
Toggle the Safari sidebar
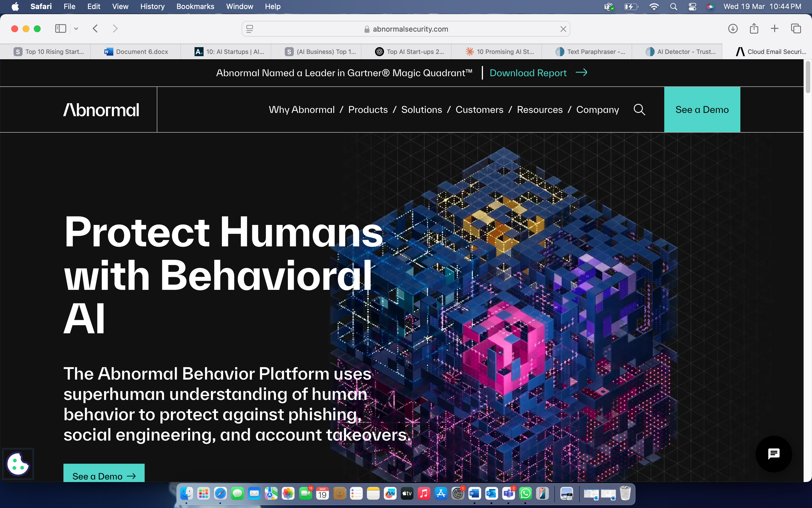pyautogui.click(x=60, y=29)
